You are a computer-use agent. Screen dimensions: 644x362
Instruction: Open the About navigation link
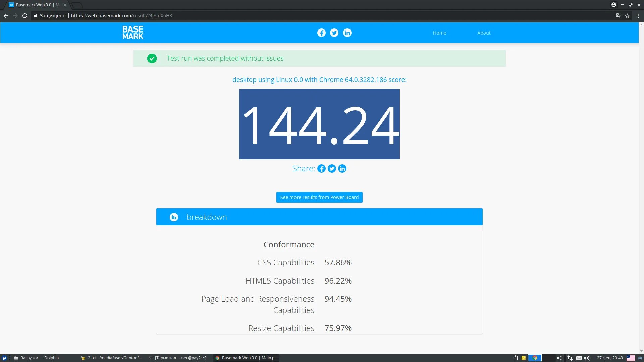pyautogui.click(x=484, y=33)
